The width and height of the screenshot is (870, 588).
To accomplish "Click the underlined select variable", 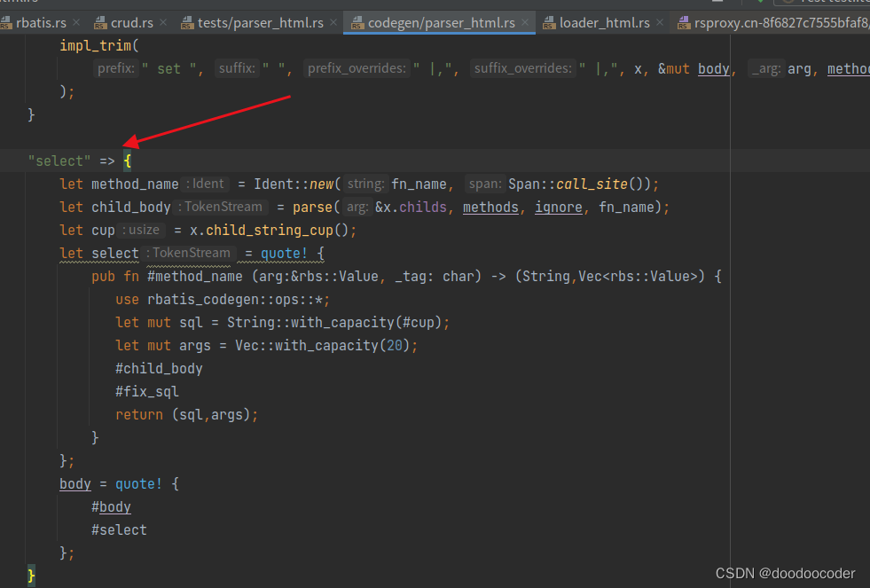I will (114, 253).
